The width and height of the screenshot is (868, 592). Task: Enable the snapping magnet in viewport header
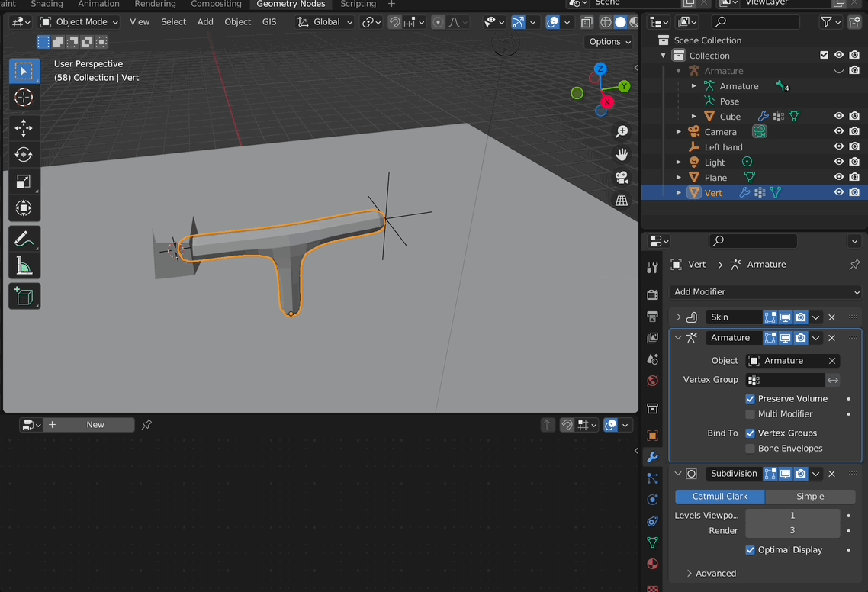coord(394,21)
